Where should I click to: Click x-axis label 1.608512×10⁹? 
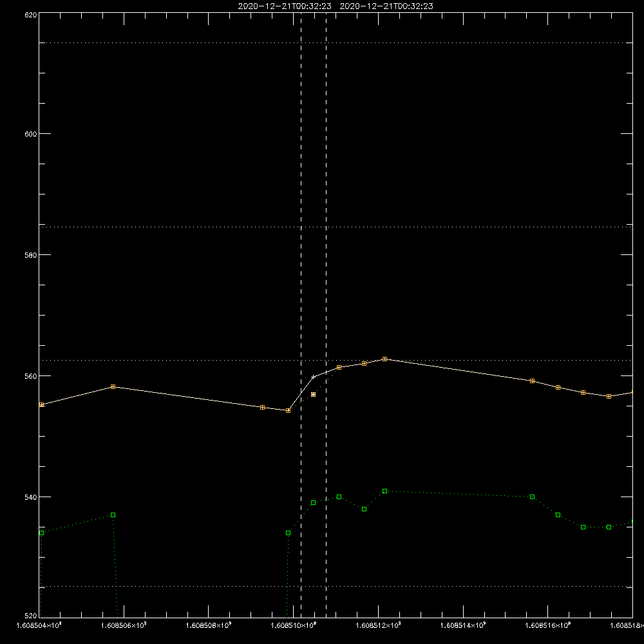click(x=378, y=625)
